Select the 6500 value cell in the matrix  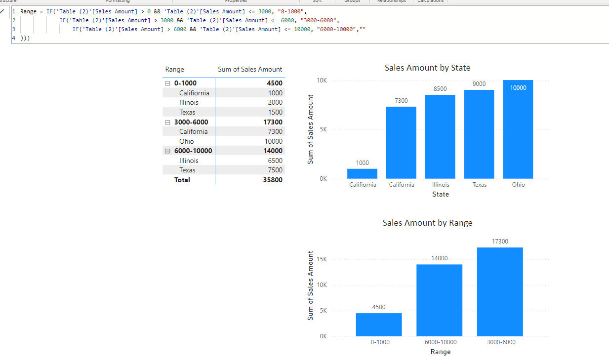pyautogui.click(x=275, y=161)
